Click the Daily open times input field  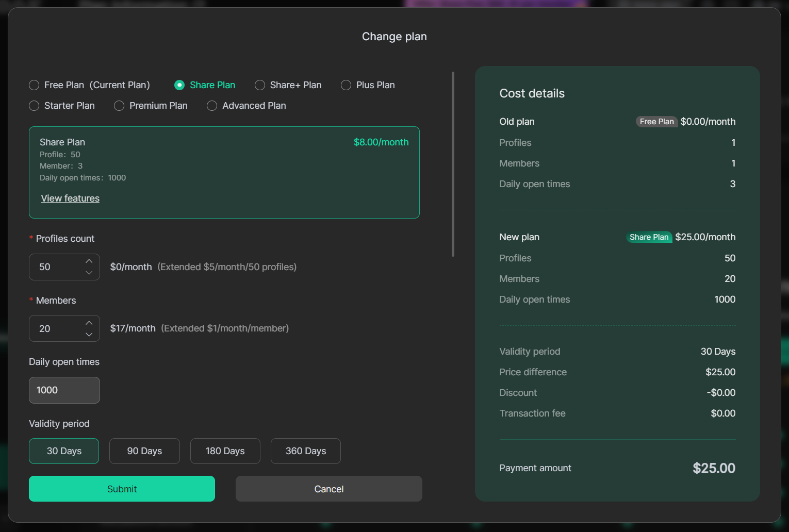[x=64, y=390]
